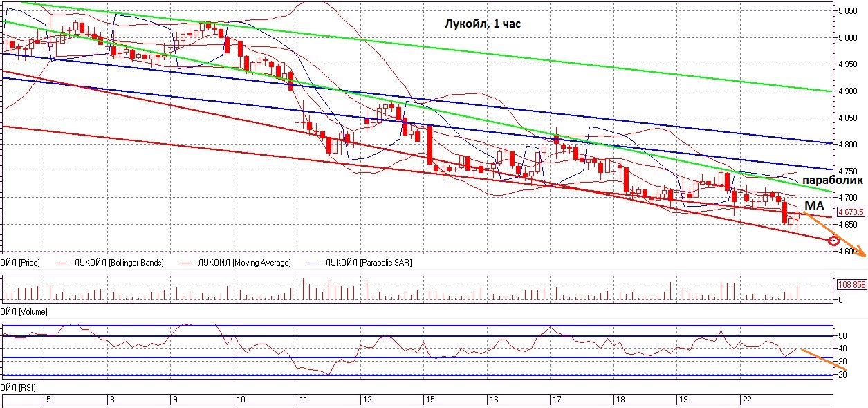
Task: Click date label 9 on time axis
Action: (x=174, y=400)
